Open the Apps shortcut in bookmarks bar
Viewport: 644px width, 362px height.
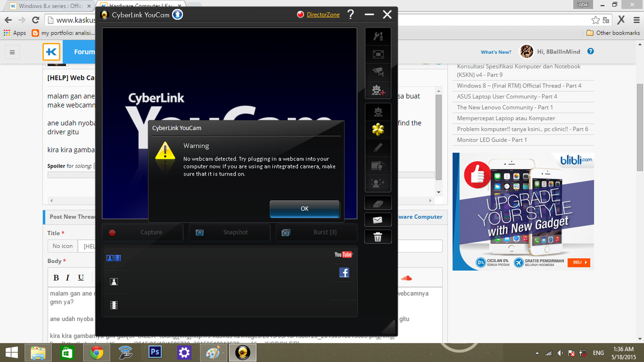[15, 33]
